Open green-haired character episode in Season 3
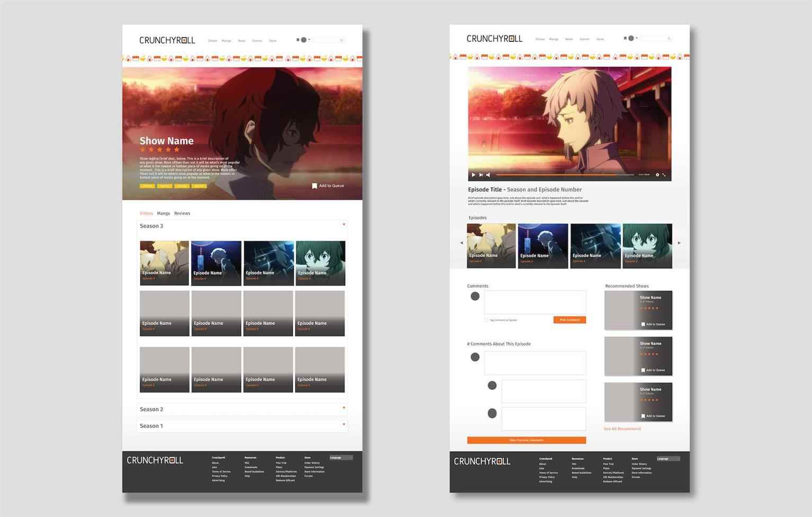 pos(320,263)
